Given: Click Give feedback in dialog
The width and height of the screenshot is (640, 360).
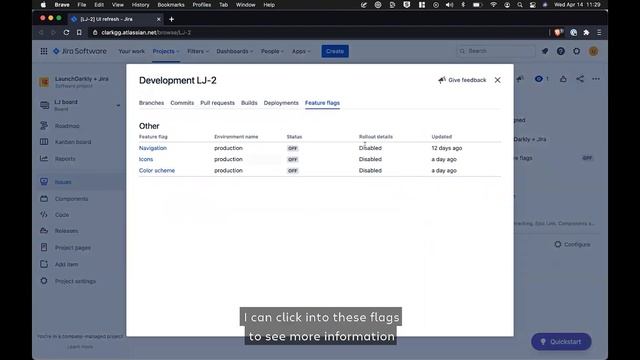Looking at the screenshot, I should click(462, 80).
